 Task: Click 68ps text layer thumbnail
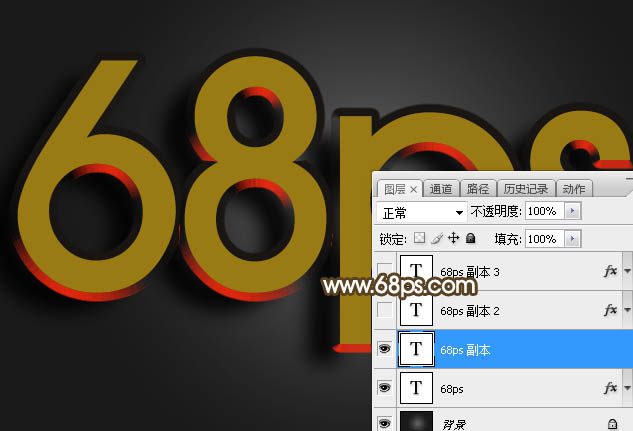click(416, 388)
